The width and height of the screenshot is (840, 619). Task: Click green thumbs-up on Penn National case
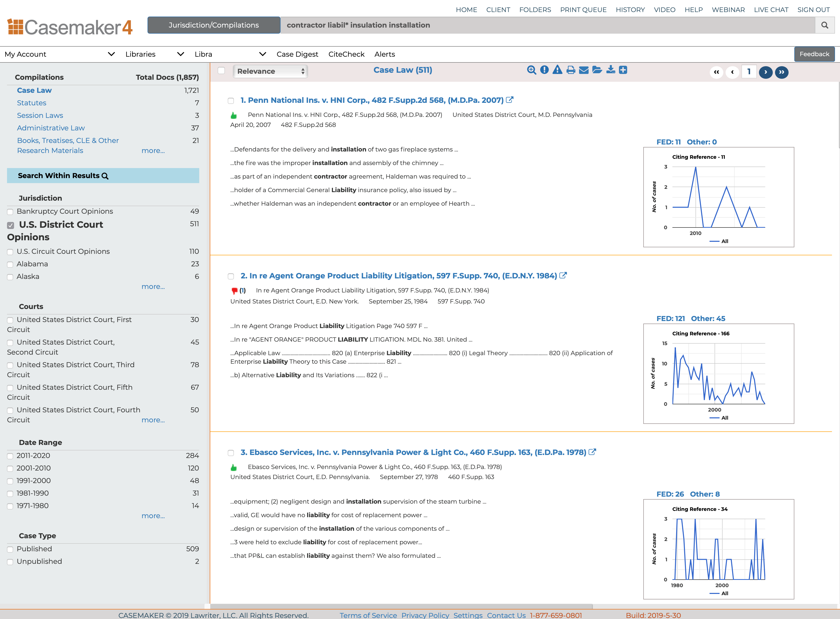(234, 115)
